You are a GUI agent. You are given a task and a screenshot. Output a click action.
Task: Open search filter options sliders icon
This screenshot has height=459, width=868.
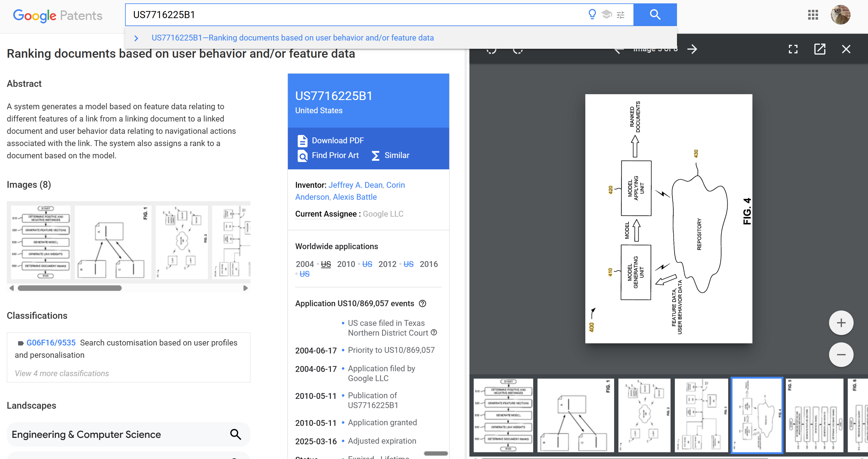tap(621, 15)
